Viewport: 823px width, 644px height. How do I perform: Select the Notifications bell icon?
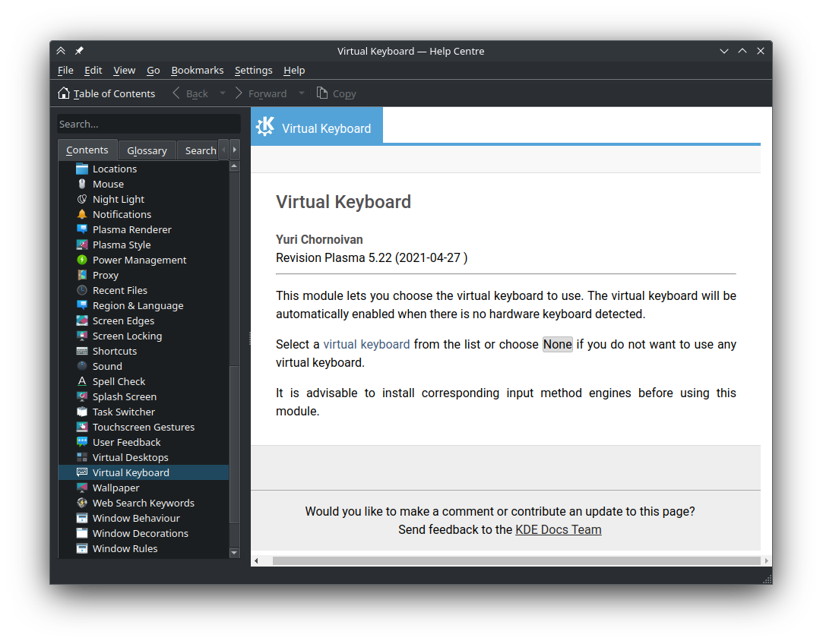pos(82,214)
